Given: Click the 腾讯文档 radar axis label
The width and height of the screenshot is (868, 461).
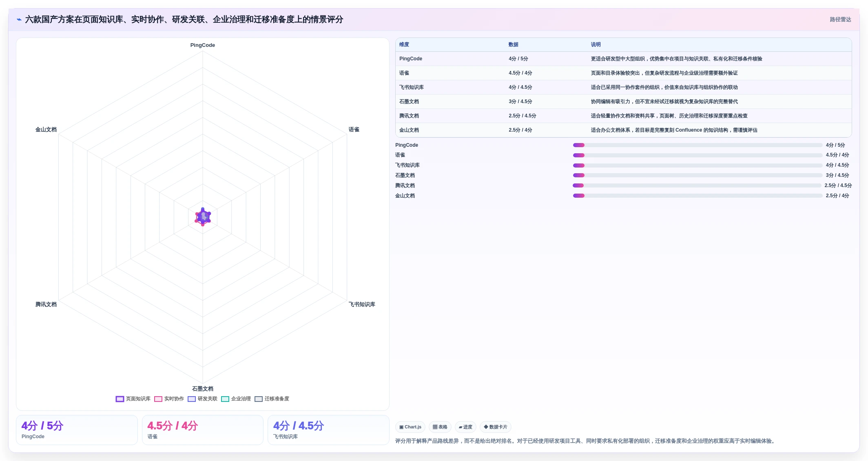Looking at the screenshot, I should point(46,304).
